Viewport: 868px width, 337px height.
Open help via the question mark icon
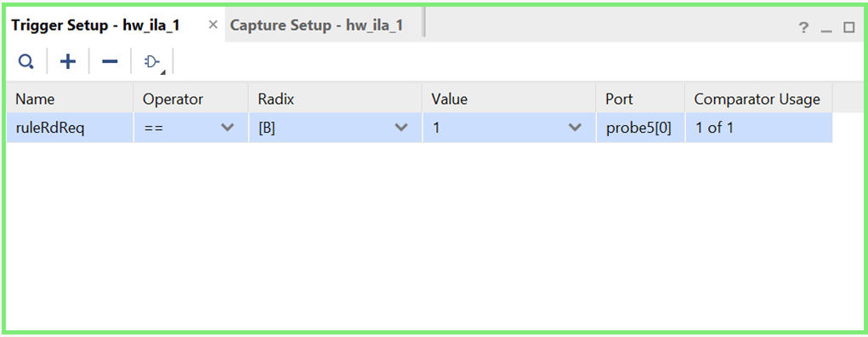803,28
